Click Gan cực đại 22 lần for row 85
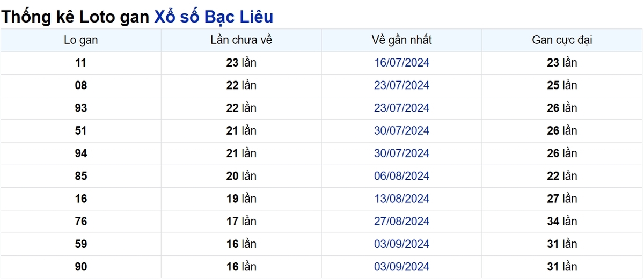This screenshot has height=279, width=644. click(x=562, y=176)
